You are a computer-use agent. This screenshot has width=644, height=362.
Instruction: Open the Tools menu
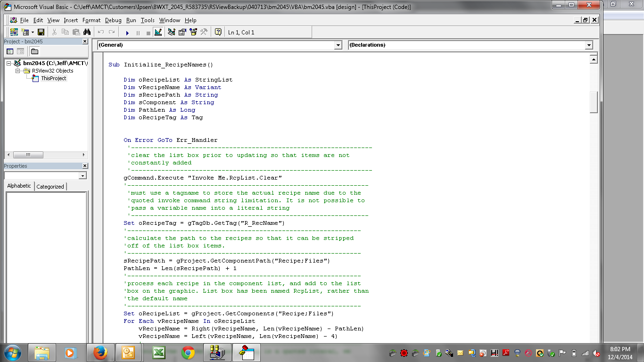coord(148,20)
